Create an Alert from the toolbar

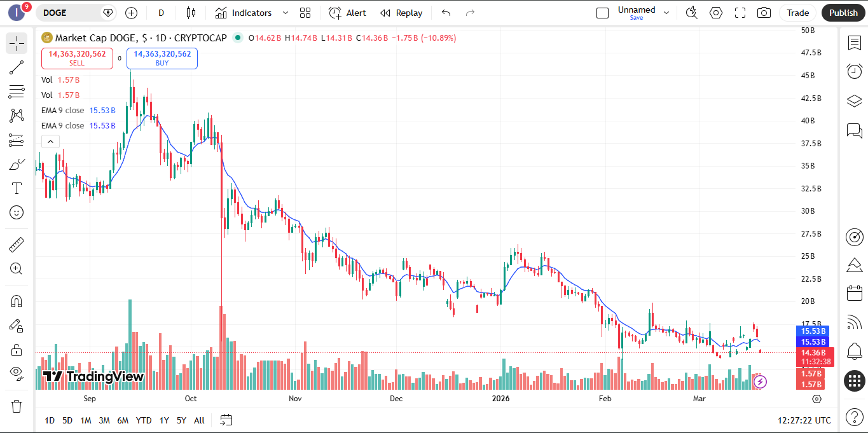coord(347,13)
